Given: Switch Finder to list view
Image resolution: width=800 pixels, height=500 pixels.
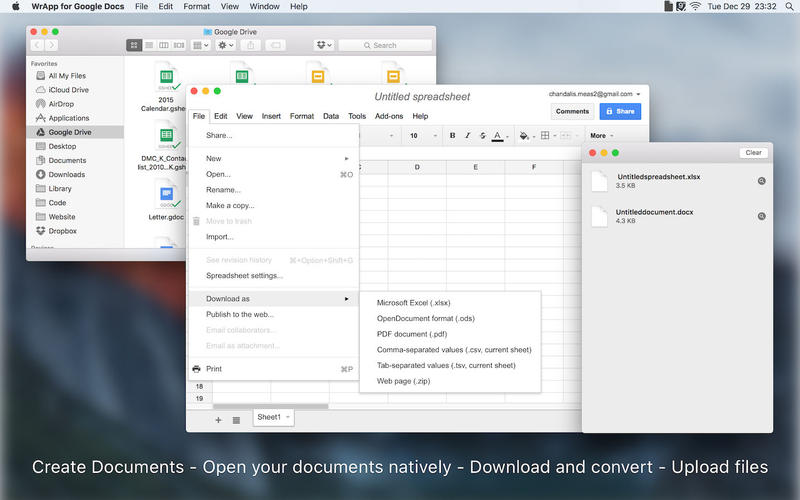Looking at the screenshot, I should tap(149, 45).
